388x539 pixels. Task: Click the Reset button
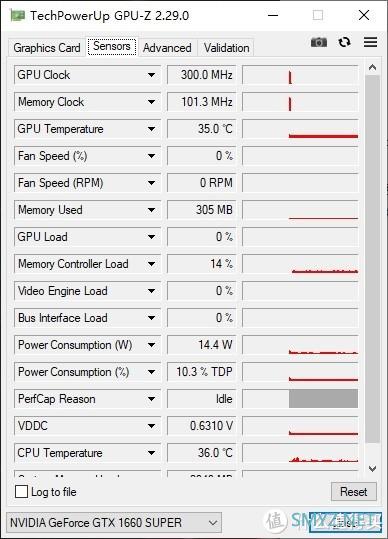click(x=354, y=492)
